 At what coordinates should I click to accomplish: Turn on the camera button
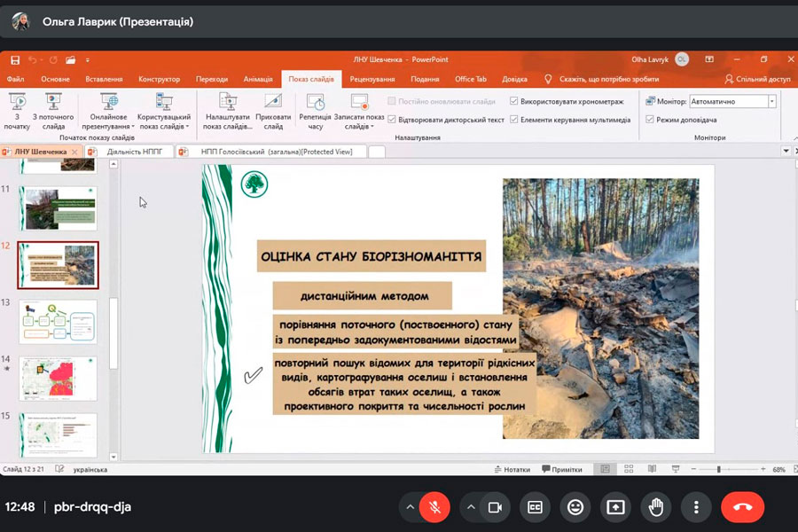[x=495, y=507]
